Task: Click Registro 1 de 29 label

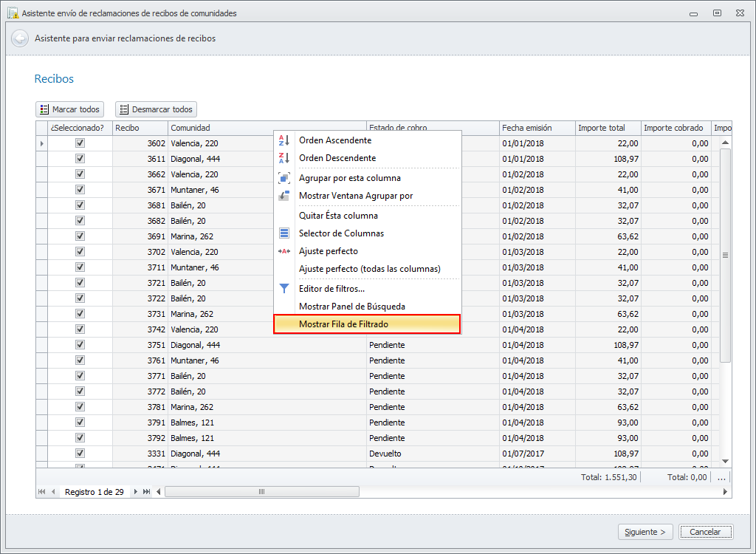Action: (x=94, y=492)
